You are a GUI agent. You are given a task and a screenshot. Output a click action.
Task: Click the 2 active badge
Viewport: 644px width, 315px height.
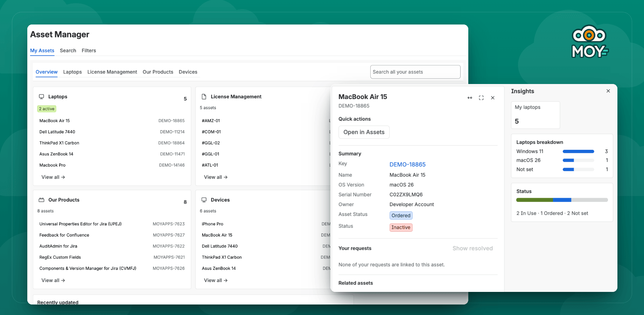(47, 109)
